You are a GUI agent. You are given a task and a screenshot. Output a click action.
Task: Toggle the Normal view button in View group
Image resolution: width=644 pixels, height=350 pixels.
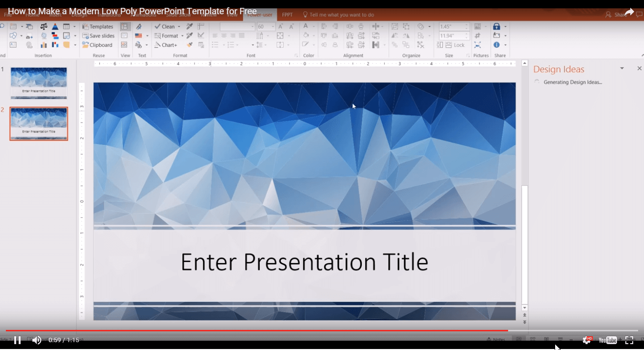point(125,27)
